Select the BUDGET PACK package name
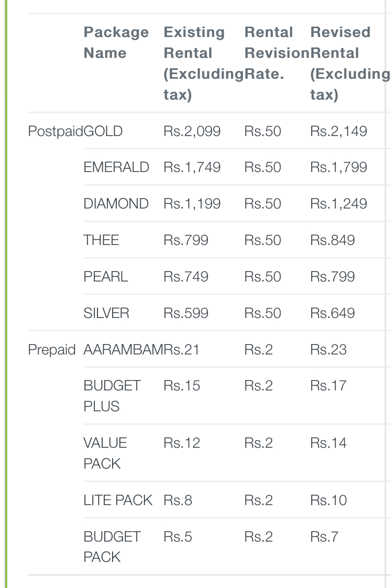Viewport: 391px width, 588px height. (x=112, y=546)
